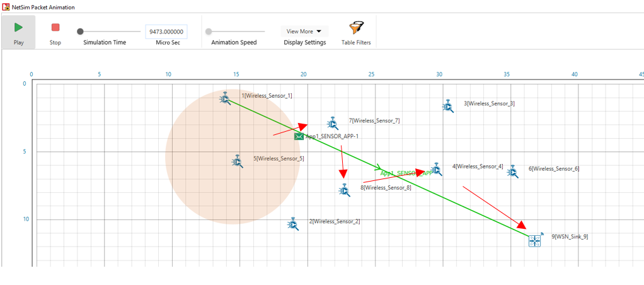The height and width of the screenshot is (285, 644).
Task: Click the 2[Wireless_Sensor_2] label
Action: click(335, 221)
